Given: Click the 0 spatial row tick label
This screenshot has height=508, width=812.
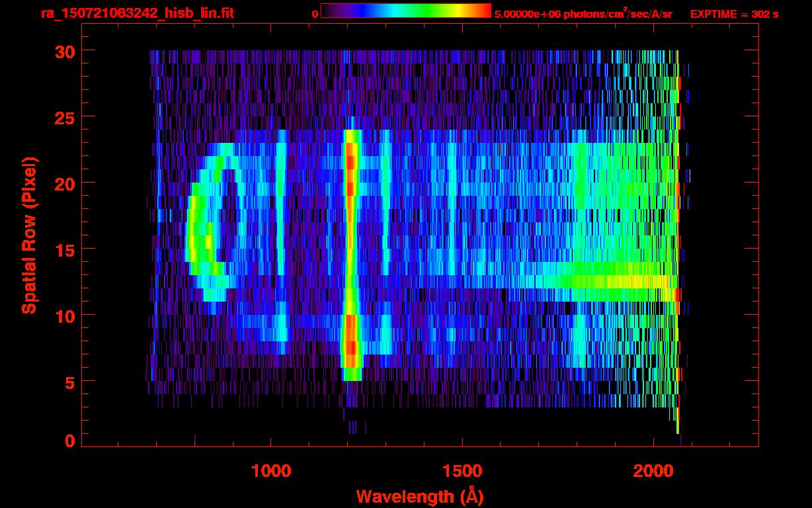Looking at the screenshot, I should tap(69, 441).
